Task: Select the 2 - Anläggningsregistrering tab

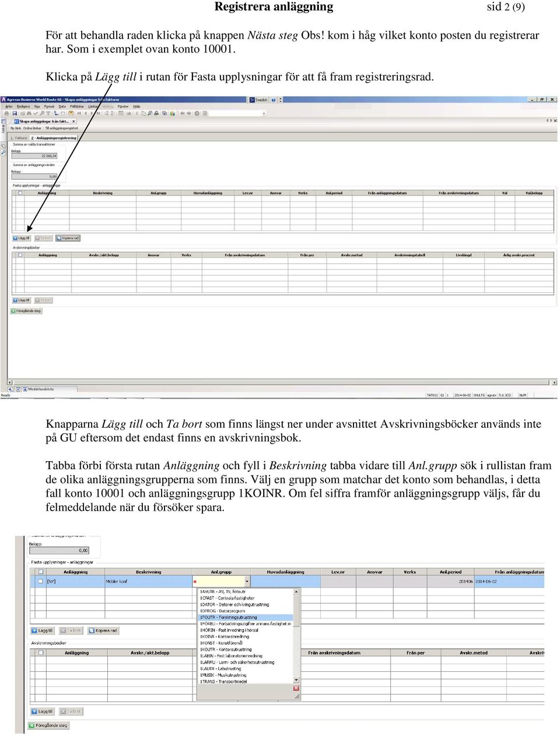Action: [54, 138]
